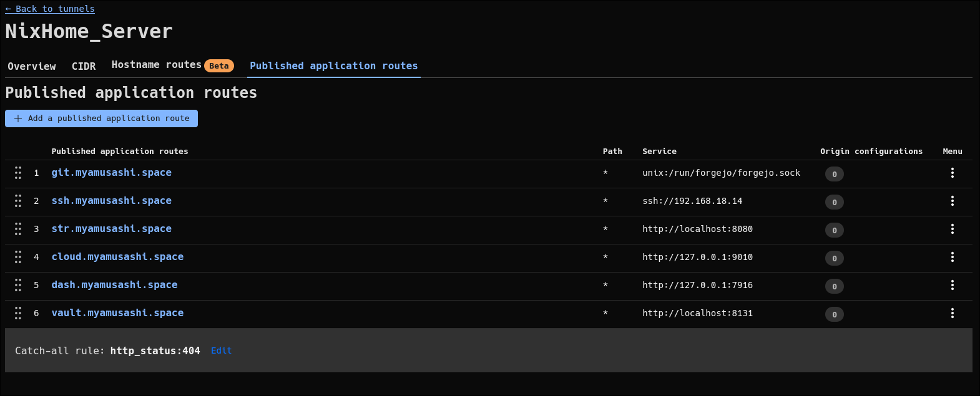980x396 pixels.
Task: Click origin config count badge for vault route
Action: click(x=834, y=314)
